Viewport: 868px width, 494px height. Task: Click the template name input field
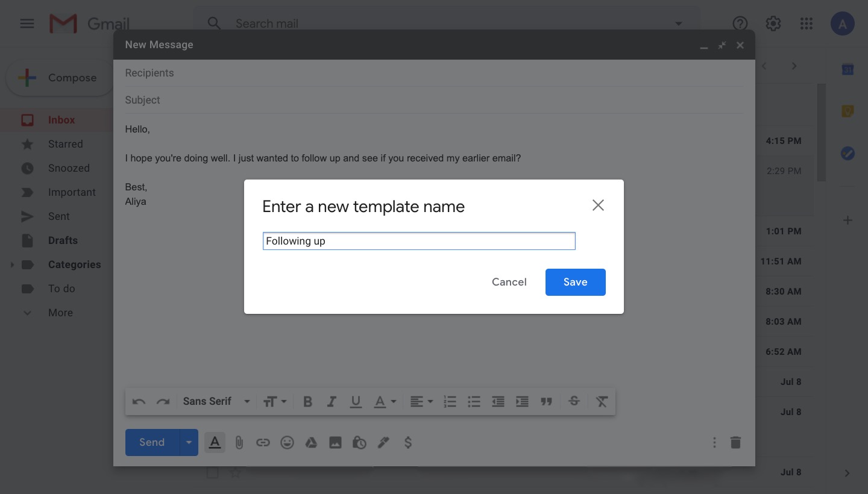tap(419, 241)
